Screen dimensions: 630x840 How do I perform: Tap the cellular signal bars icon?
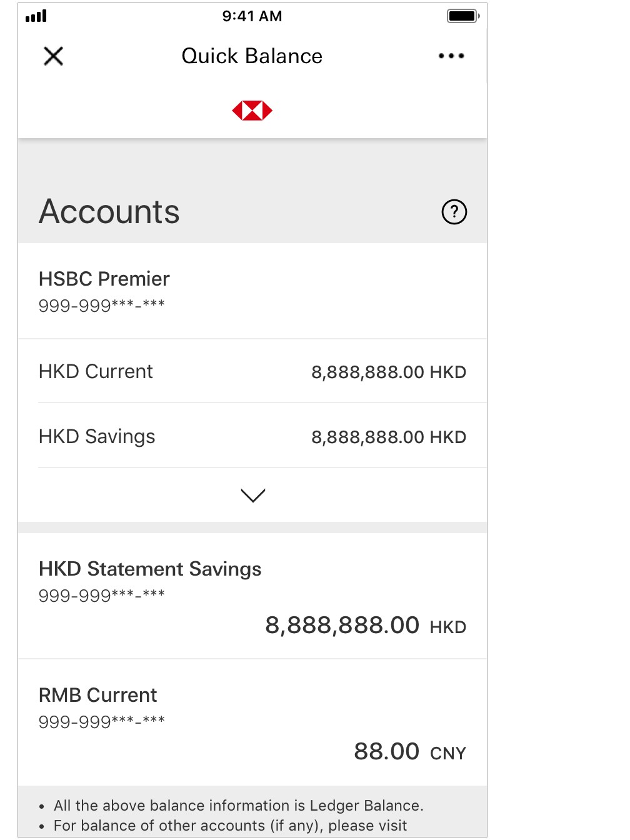pyautogui.click(x=36, y=16)
